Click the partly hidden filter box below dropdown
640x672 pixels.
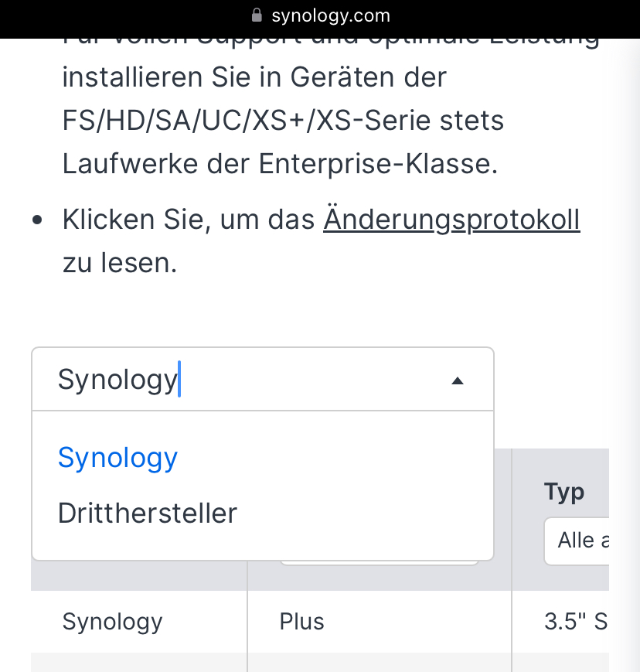pyautogui.click(x=379, y=561)
